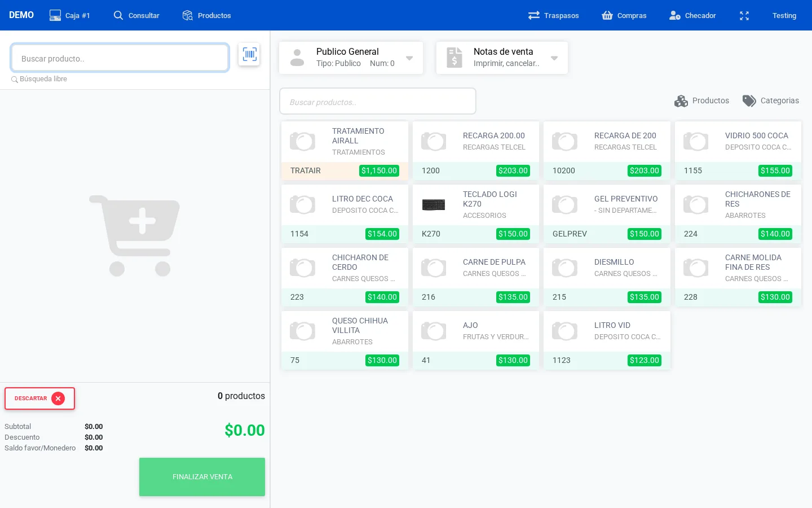This screenshot has height=508, width=812.
Task: Click FINALIZAR VENTA button
Action: tap(202, 477)
